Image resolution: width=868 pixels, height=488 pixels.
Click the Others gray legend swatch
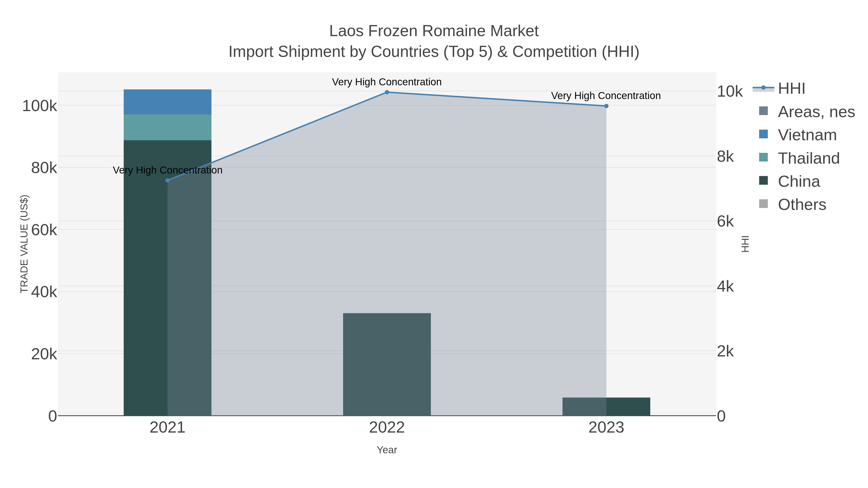pos(763,204)
